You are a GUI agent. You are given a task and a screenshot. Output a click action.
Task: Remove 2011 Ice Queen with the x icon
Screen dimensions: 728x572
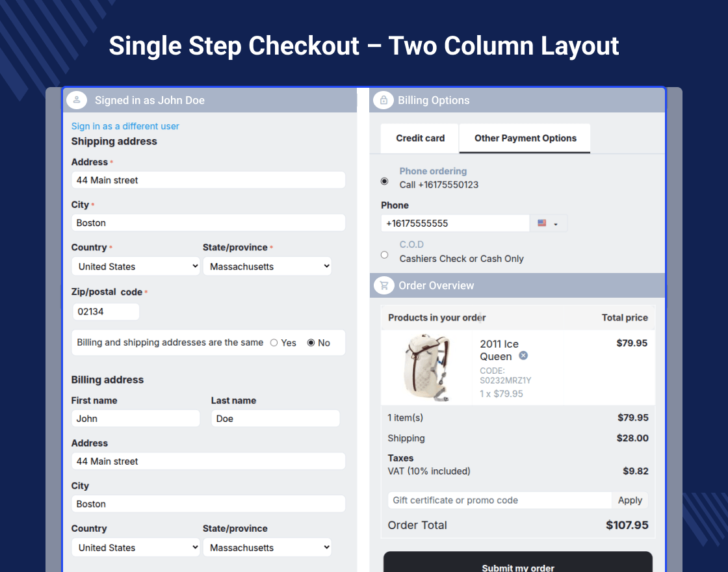523,356
